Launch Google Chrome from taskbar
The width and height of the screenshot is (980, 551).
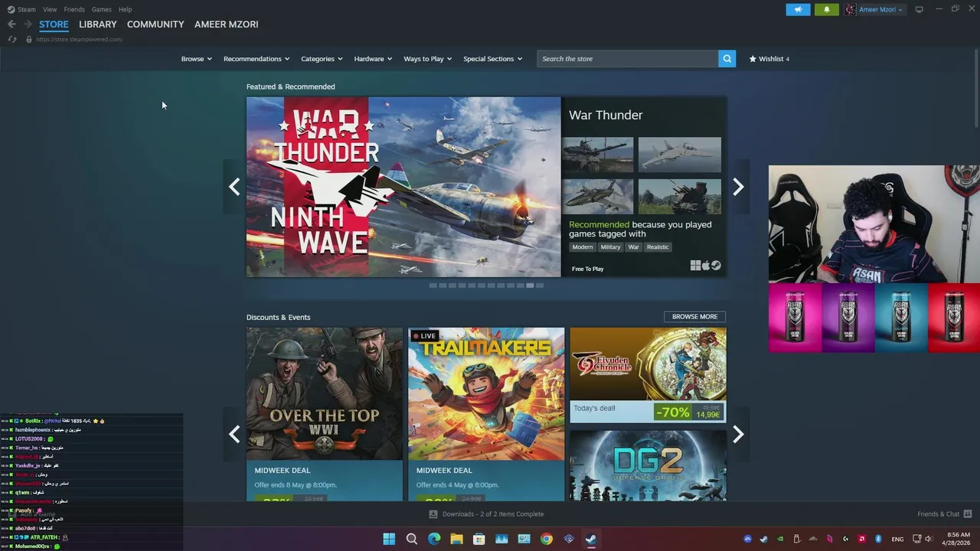pos(546,539)
